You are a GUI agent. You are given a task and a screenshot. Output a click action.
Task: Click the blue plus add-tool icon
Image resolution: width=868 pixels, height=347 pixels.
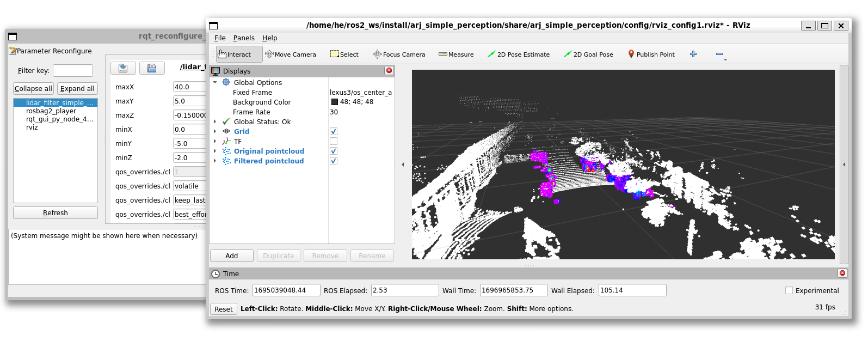click(693, 54)
